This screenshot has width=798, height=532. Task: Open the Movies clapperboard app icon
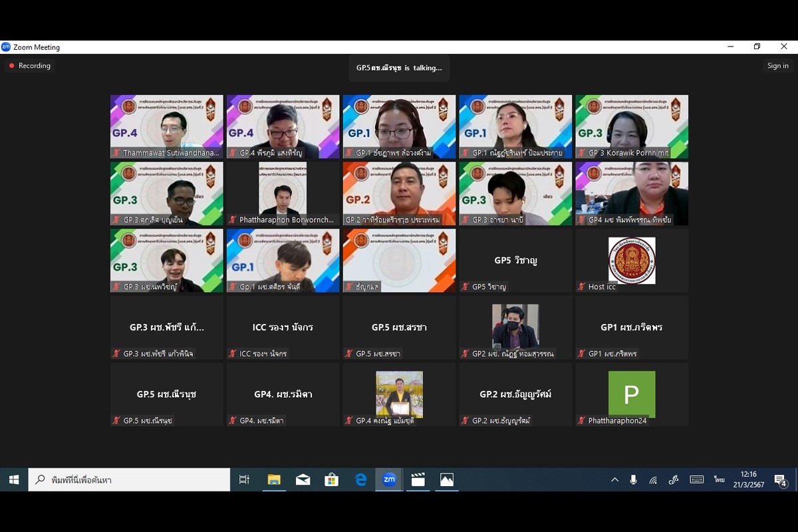[418, 479]
